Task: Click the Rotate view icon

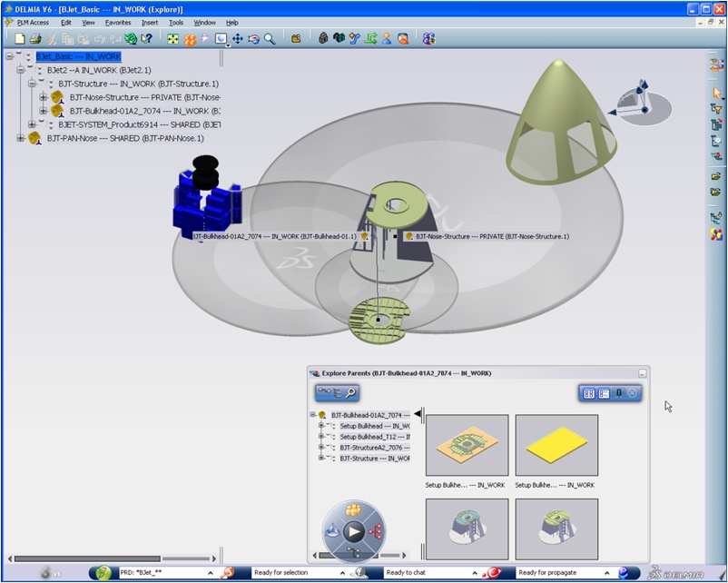Action: tap(253, 39)
